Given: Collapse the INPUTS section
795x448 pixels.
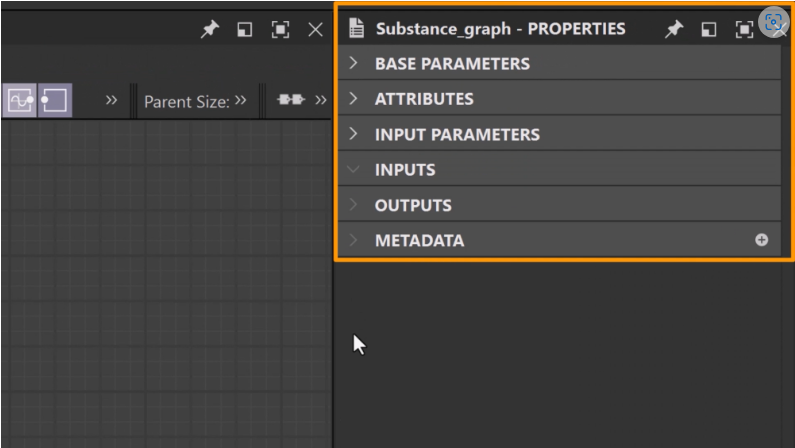Looking at the screenshot, I should coord(353,169).
